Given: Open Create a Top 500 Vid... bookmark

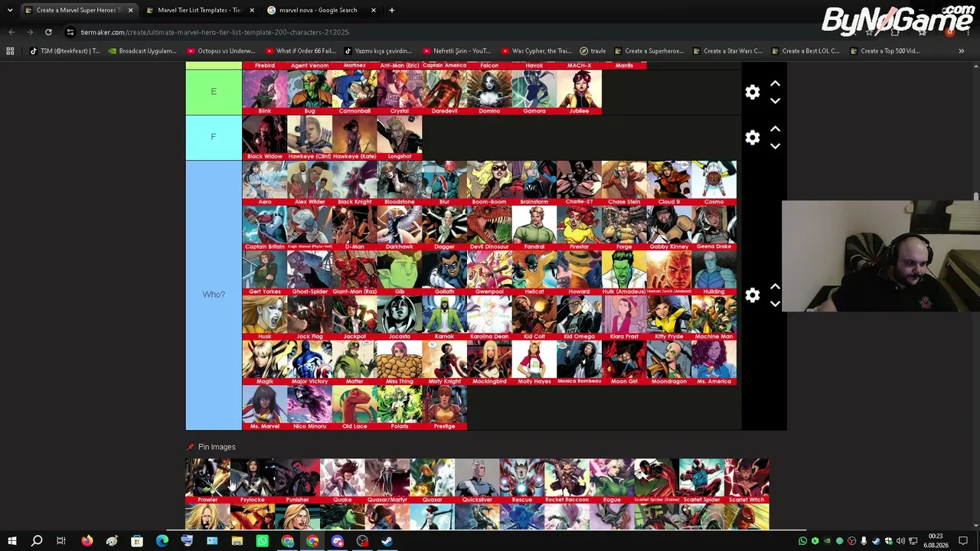Looking at the screenshot, I should [884, 51].
